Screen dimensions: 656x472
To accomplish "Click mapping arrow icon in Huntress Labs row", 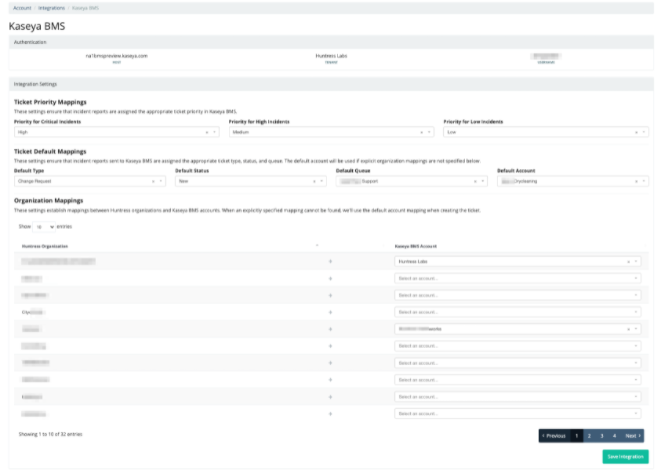I will click(x=331, y=262).
